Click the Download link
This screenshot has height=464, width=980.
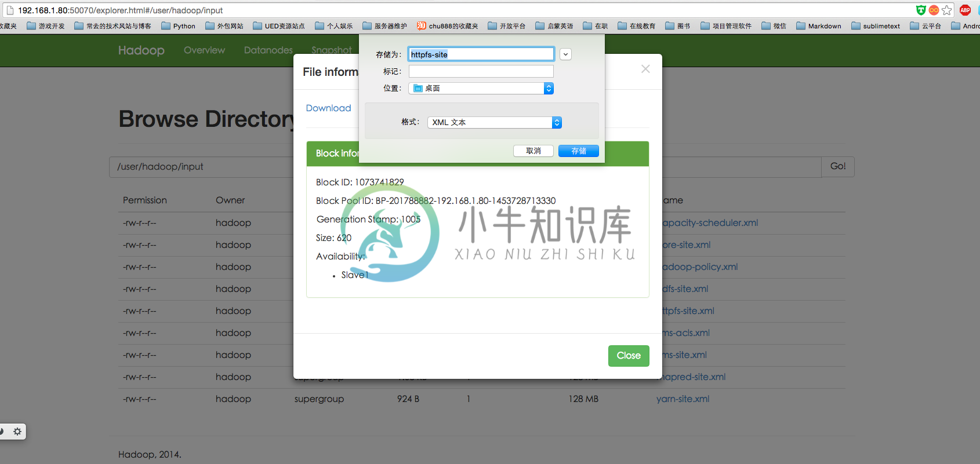coord(328,108)
